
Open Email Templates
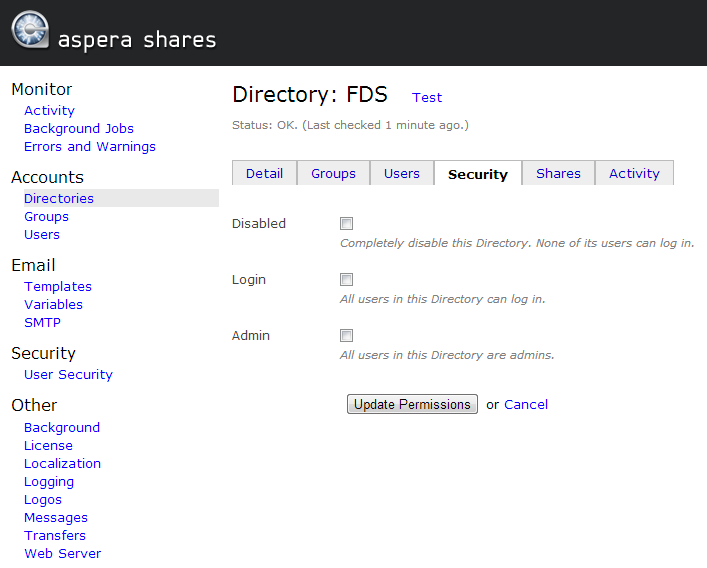coord(58,287)
